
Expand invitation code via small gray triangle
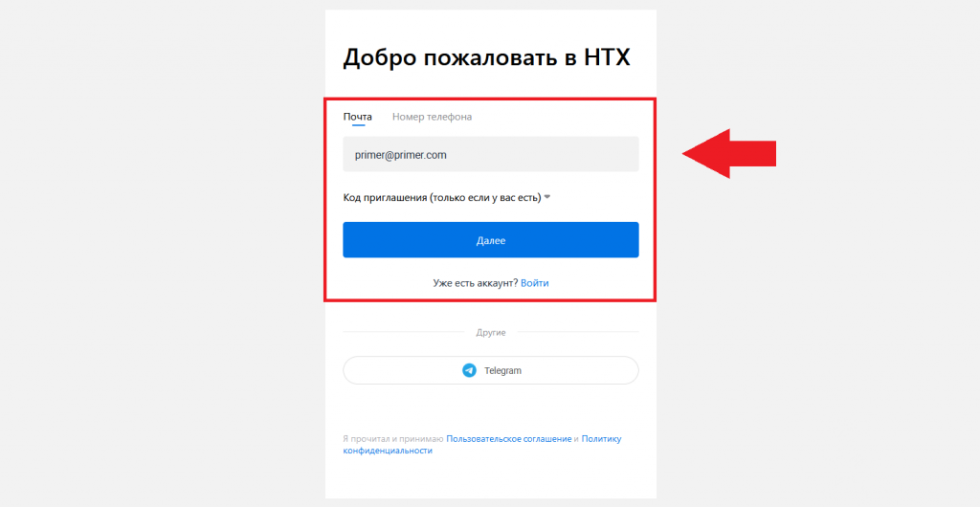(x=546, y=197)
